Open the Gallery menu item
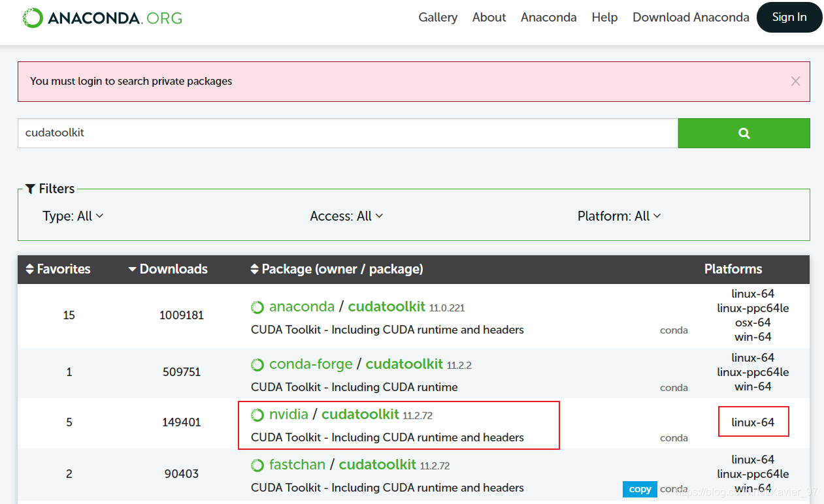 [x=438, y=18]
